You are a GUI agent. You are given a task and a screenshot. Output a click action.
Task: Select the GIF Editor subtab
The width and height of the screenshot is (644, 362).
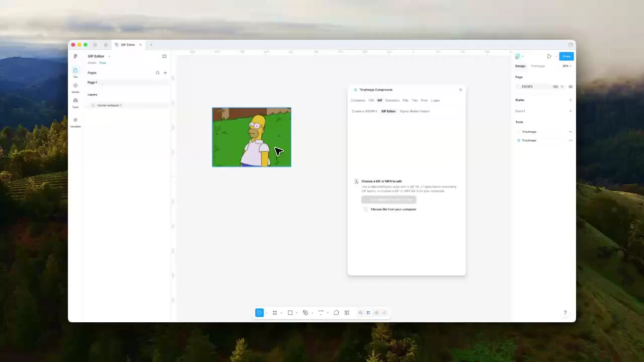pos(388,111)
